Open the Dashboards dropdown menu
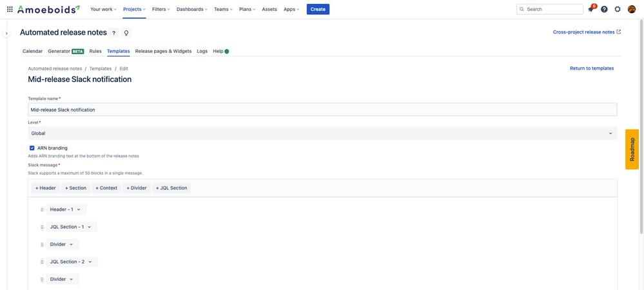Viewport: 644px width, 290px height. click(x=192, y=9)
